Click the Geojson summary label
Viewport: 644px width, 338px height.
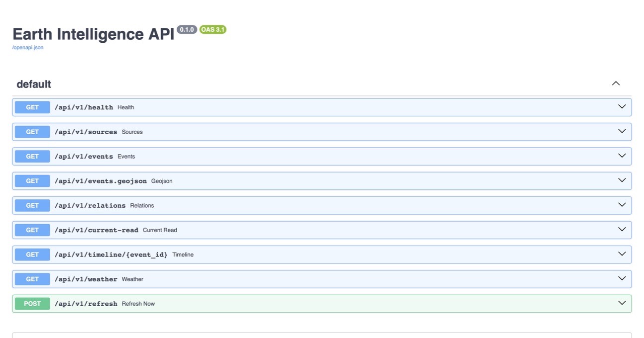pos(162,181)
